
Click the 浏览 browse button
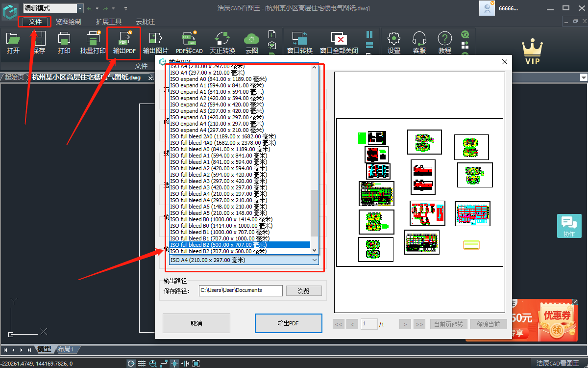(304, 291)
